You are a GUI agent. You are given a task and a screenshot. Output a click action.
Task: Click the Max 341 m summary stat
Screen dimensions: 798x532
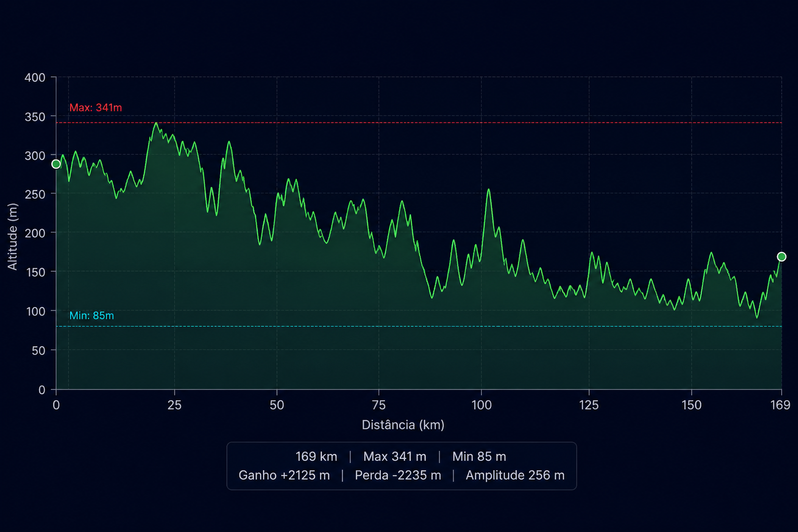coord(395,457)
